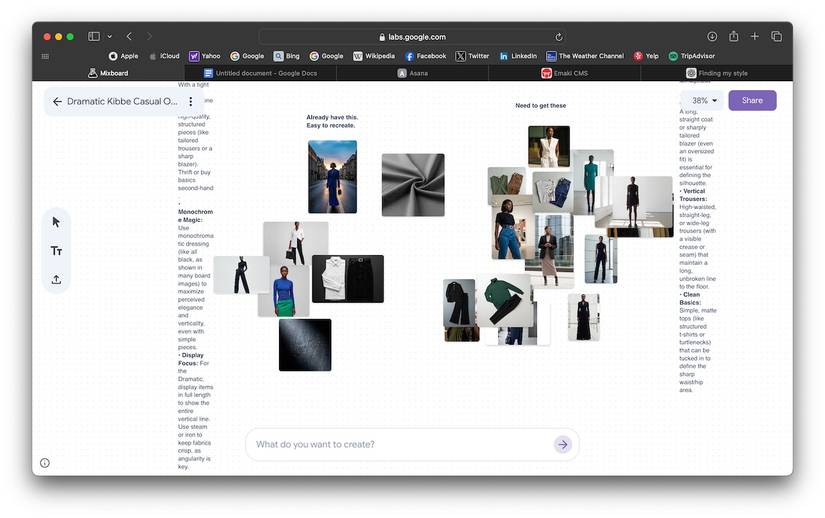Screen dimensions: 825x518
Task: Submit prompt with the arrow send button
Action: coord(562,444)
